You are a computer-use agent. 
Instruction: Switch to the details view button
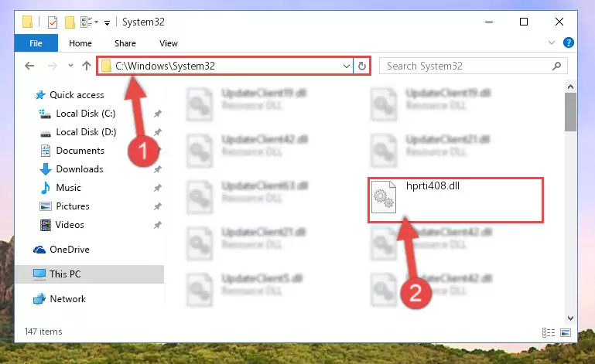point(549,332)
